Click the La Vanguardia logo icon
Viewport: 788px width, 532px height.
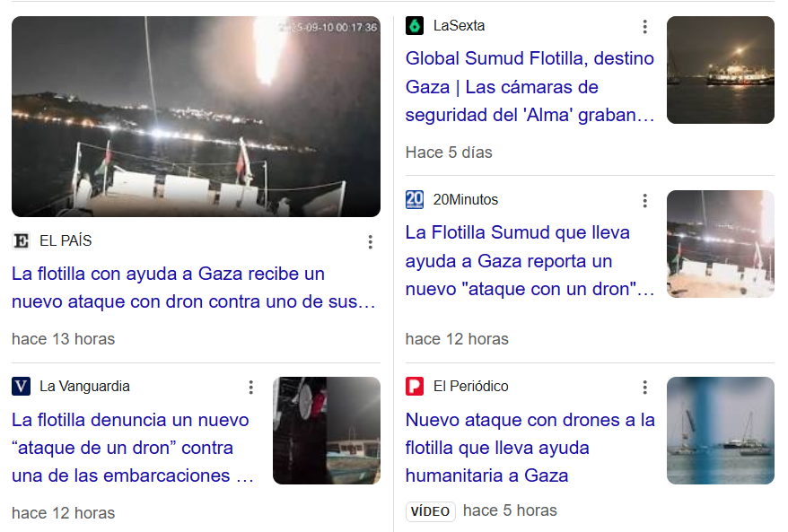coord(22,387)
